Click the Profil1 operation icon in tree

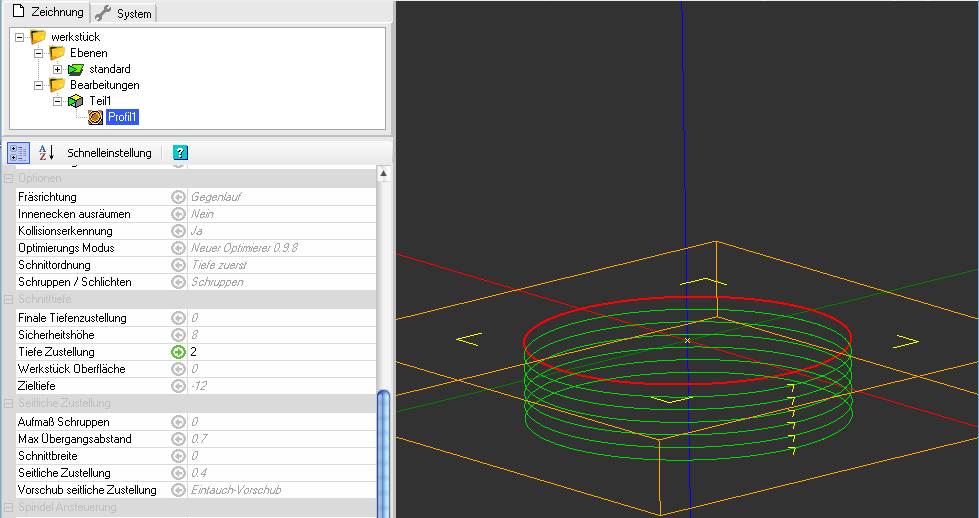click(95, 117)
